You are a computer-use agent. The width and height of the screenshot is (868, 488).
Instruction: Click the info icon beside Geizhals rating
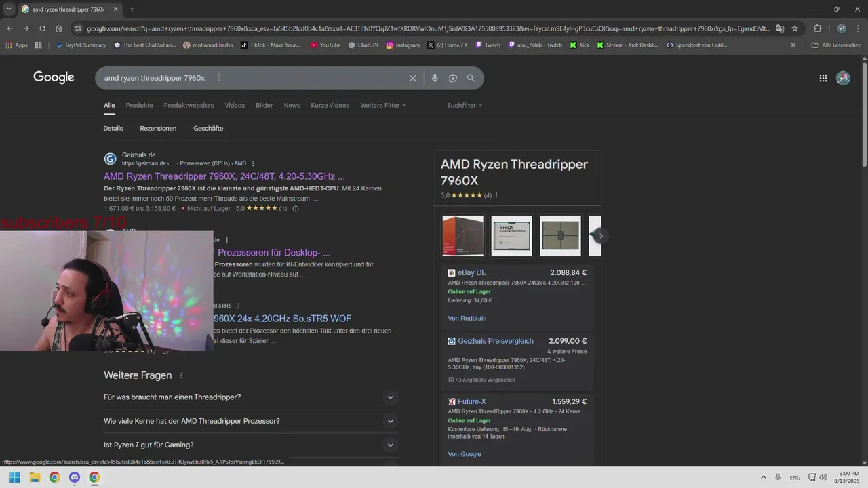pos(295,209)
